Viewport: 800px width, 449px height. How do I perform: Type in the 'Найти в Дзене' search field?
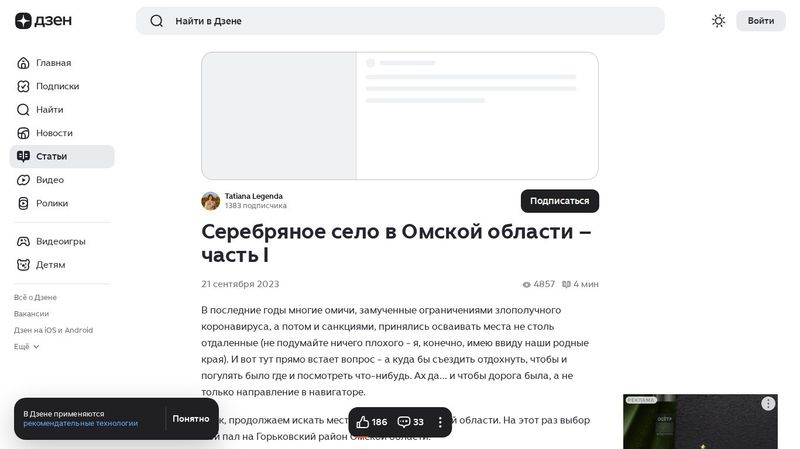tap(400, 21)
